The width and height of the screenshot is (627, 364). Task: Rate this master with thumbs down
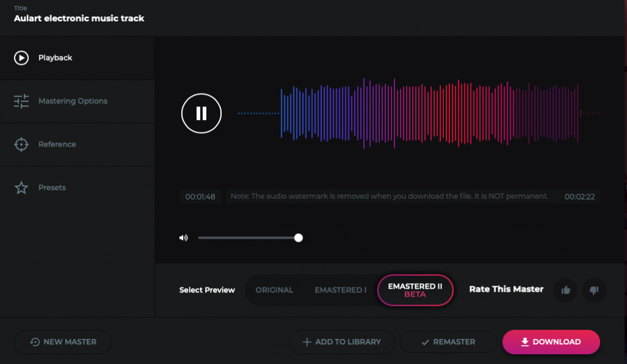click(x=593, y=290)
